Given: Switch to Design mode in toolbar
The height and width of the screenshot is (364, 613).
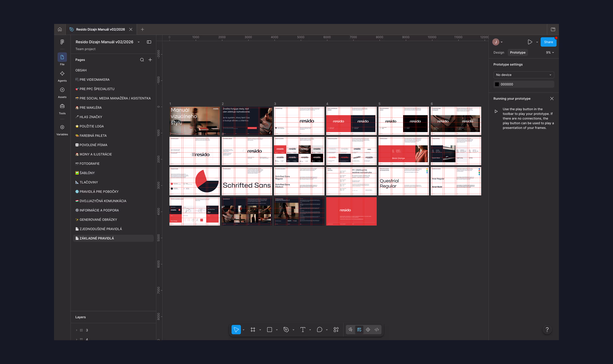Looking at the screenshot, I should pyautogui.click(x=359, y=330).
